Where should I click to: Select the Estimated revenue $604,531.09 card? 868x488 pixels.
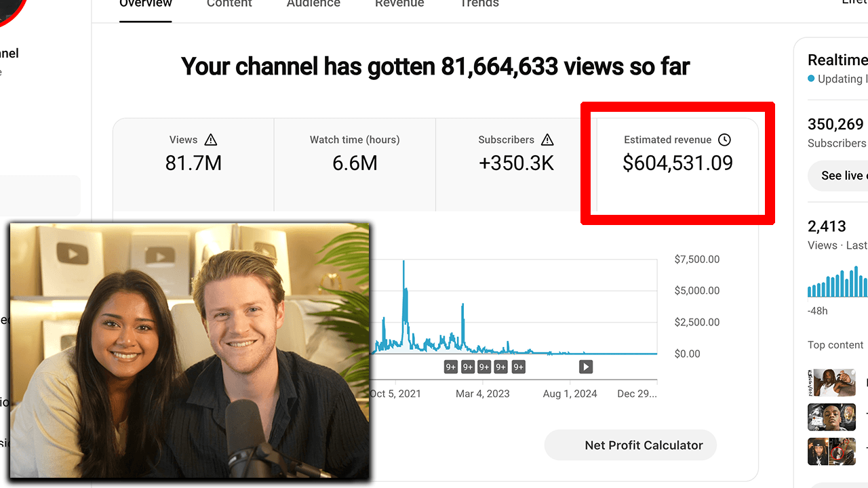click(677, 165)
